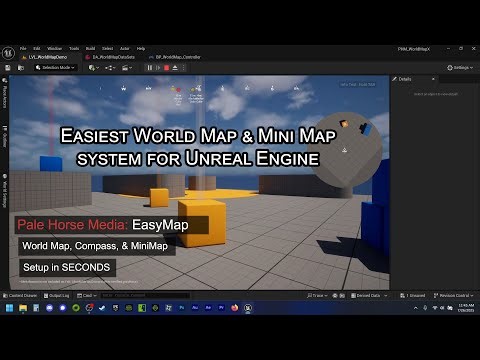Open File Explorer from the taskbar
Viewport: 480px width, 360px height.
coord(23,308)
